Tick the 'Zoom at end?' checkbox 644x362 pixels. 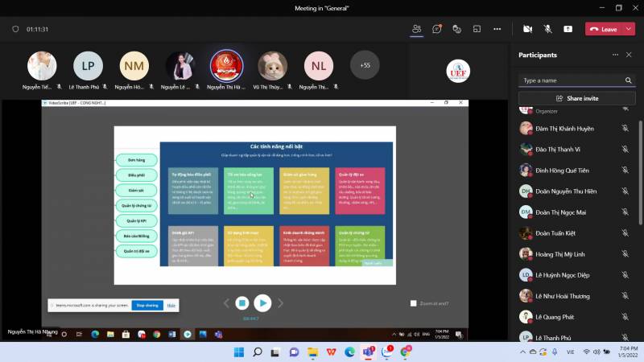tap(414, 303)
